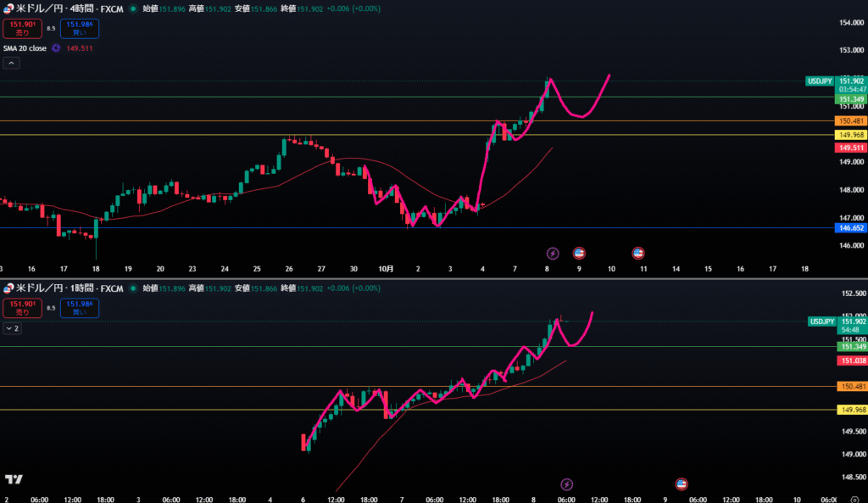
Task: Click the orange 150.481 price label on 4-hour chart
Action: [x=850, y=121]
